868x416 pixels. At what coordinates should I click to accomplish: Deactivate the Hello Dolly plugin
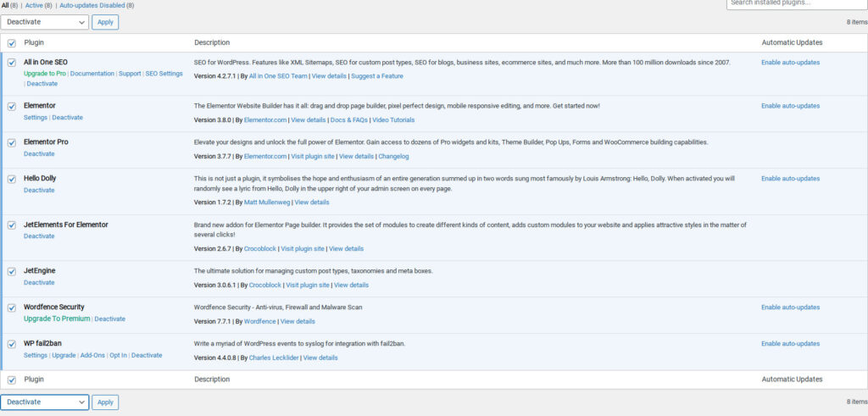click(39, 191)
